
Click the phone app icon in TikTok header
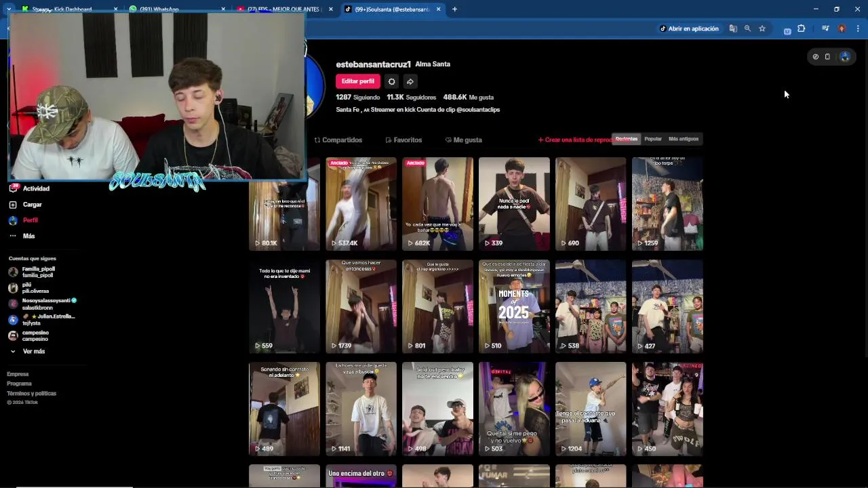[x=827, y=57]
